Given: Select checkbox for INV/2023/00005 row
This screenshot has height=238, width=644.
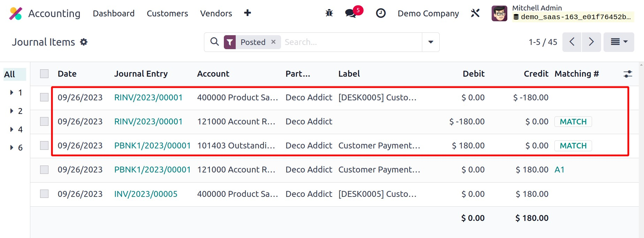Looking at the screenshot, I should coord(44,194).
